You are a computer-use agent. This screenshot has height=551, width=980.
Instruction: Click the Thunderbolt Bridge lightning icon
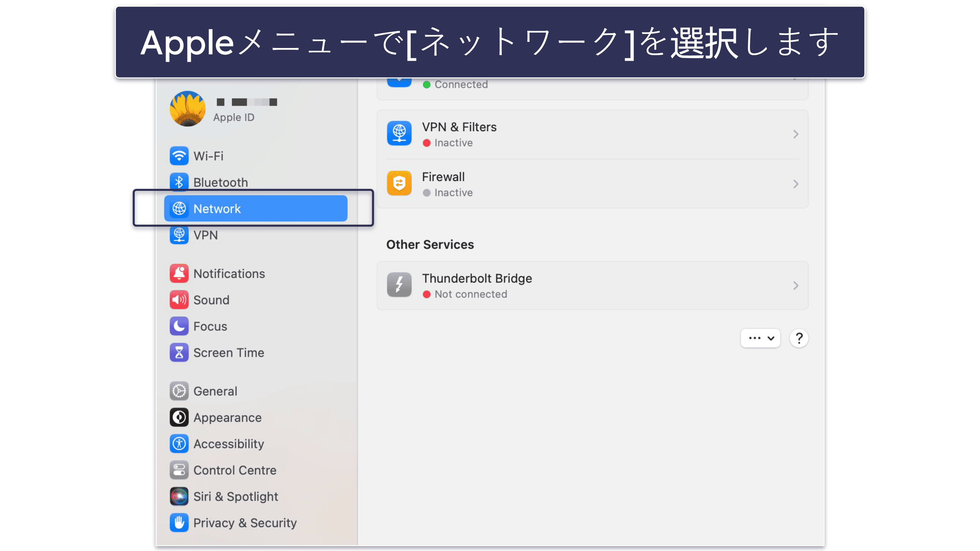(x=399, y=285)
